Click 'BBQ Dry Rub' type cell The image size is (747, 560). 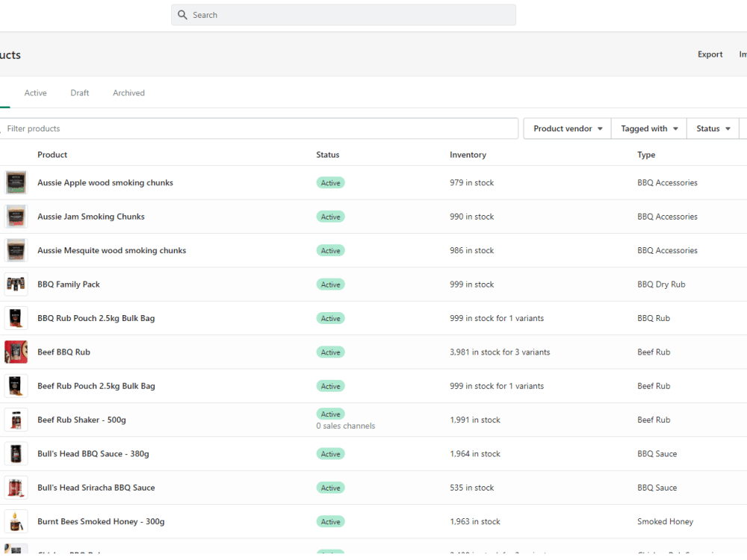(x=661, y=284)
